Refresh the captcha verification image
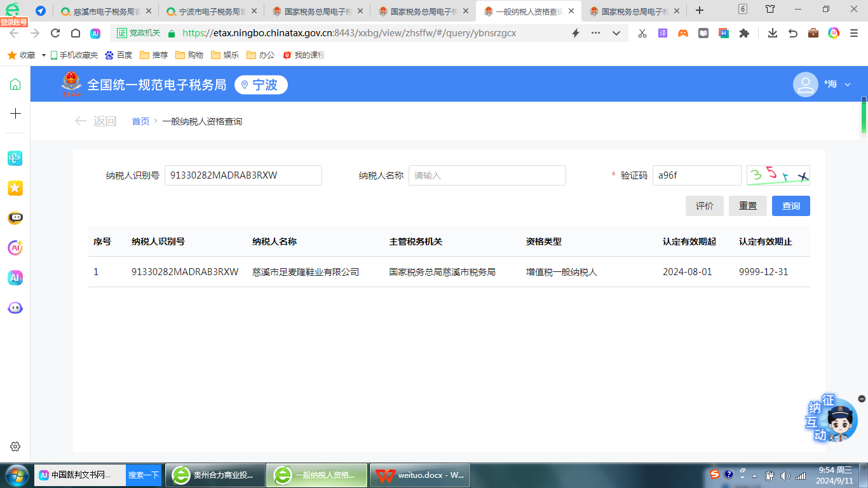 tap(778, 175)
